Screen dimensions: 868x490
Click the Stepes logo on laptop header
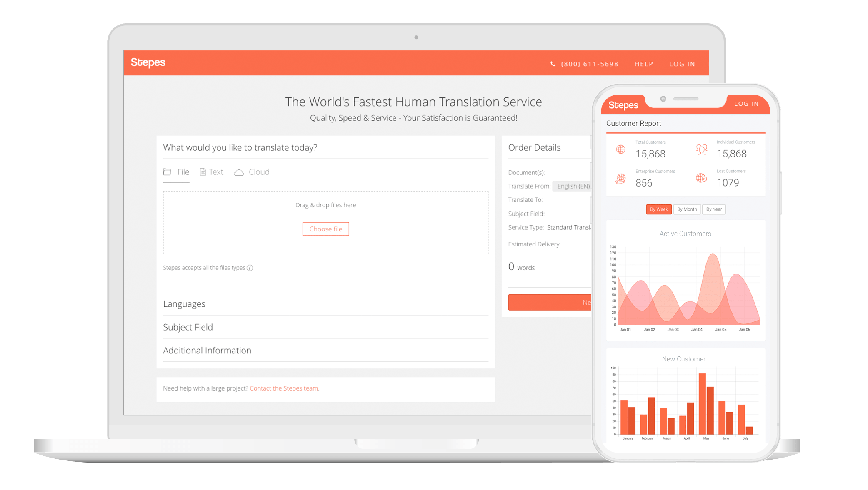(148, 62)
